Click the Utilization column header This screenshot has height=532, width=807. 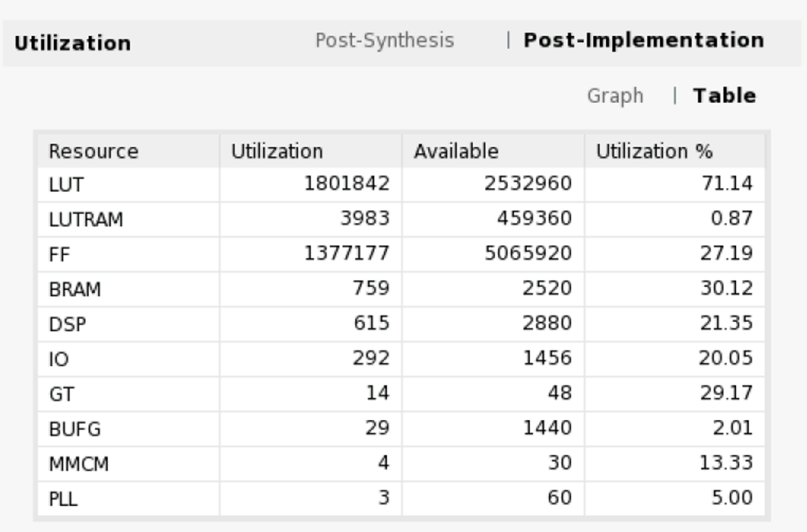click(x=276, y=152)
